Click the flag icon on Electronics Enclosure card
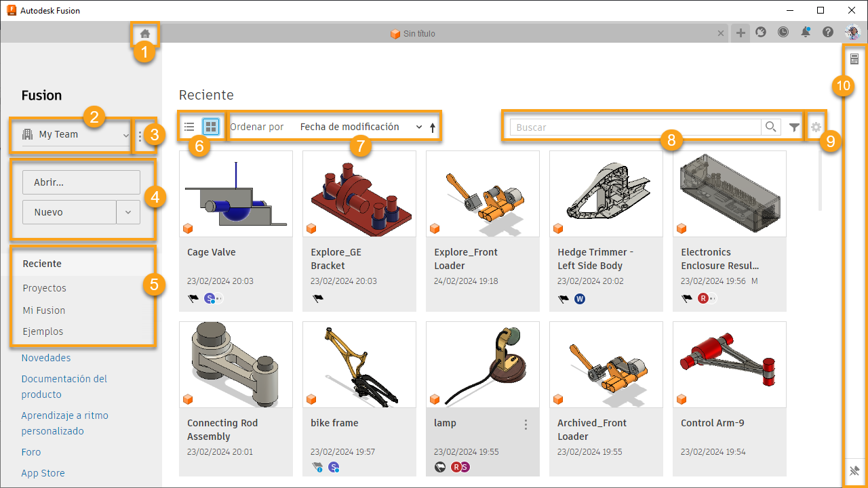The width and height of the screenshot is (868, 488). (x=688, y=298)
